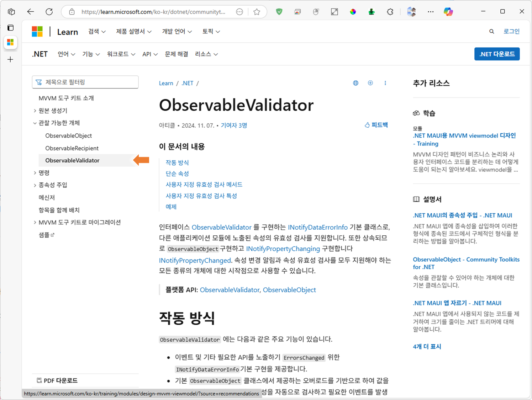This screenshot has height=400, width=532.
Task: Select 문제 해결 menu item
Action: point(177,54)
